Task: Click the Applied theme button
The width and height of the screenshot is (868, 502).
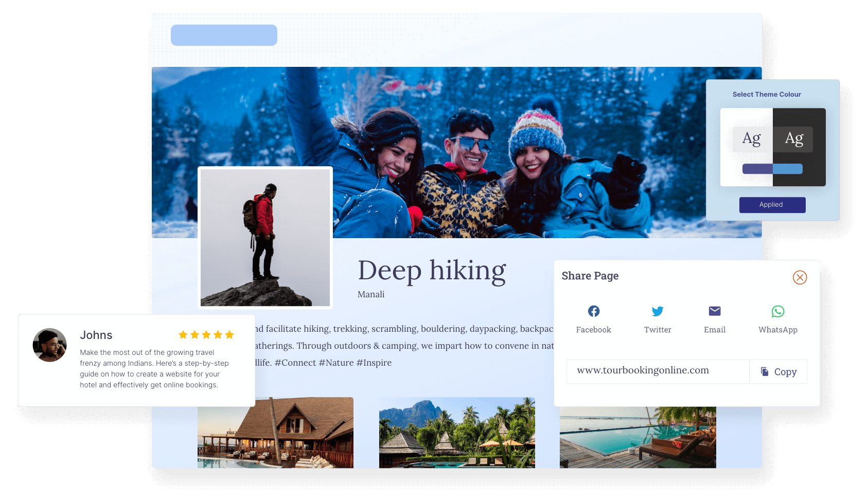Action: pos(772,205)
